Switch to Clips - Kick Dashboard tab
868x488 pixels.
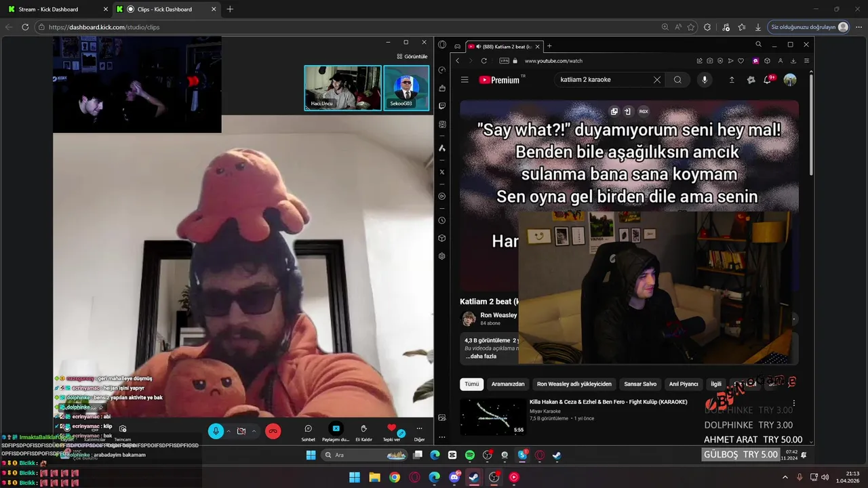point(167,9)
